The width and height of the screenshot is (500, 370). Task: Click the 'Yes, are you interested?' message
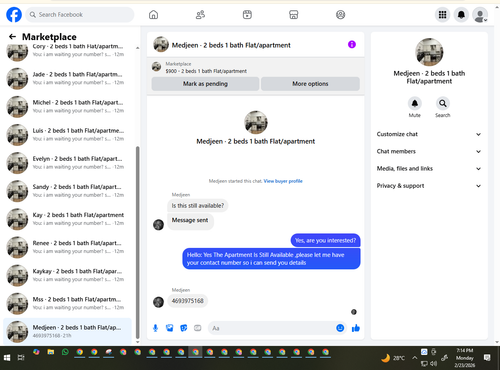coord(325,240)
